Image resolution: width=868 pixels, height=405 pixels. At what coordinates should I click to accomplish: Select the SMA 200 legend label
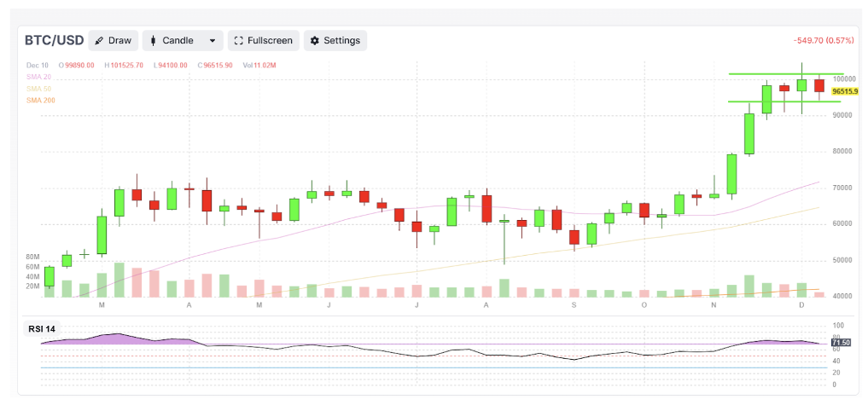40,100
